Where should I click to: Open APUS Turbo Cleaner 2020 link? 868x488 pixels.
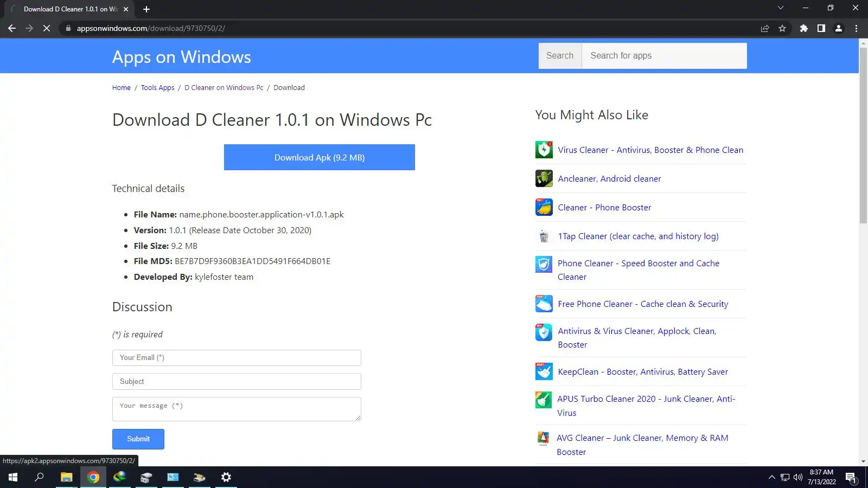[646, 406]
